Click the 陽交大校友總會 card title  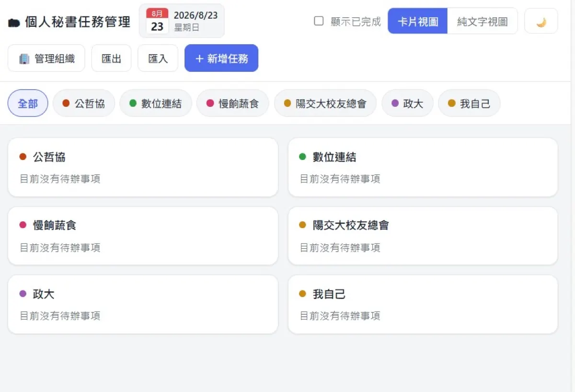(351, 225)
